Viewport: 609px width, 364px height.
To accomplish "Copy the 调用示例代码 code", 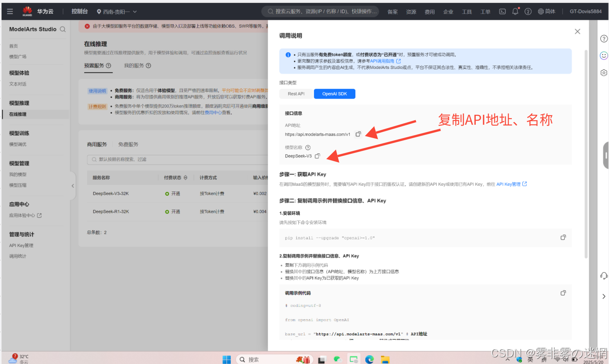I will point(563,293).
